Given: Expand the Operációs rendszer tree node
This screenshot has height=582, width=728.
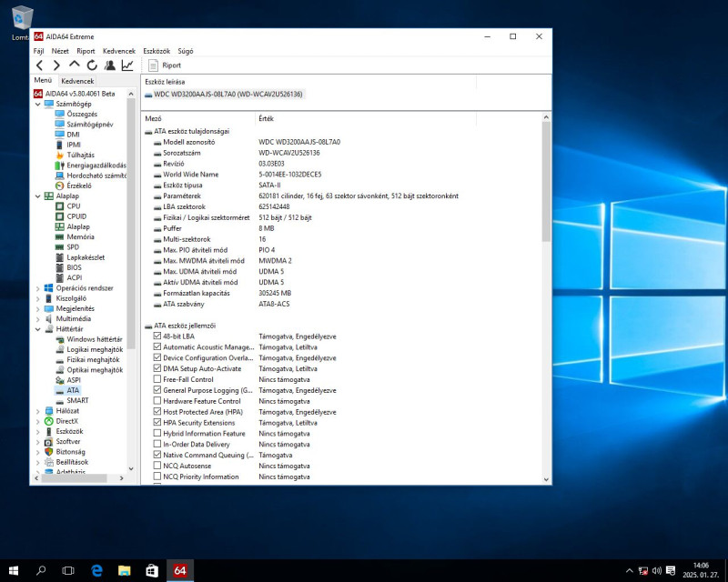Looking at the screenshot, I should pyautogui.click(x=37, y=288).
